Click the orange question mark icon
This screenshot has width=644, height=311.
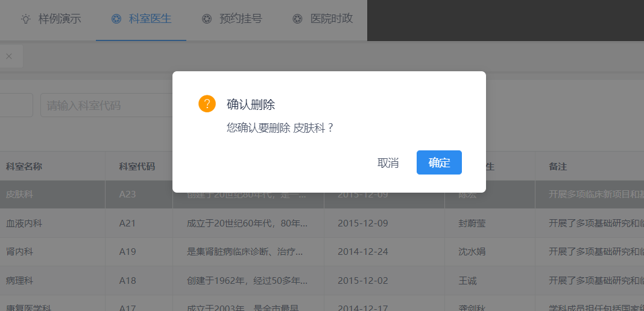[207, 104]
